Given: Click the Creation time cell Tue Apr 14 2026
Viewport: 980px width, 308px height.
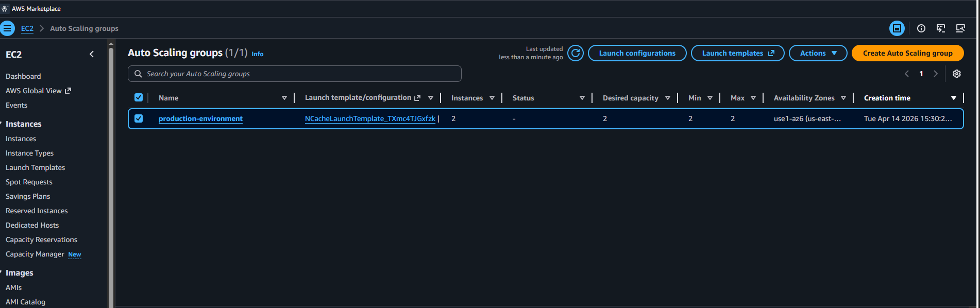Looking at the screenshot, I should pos(908,118).
